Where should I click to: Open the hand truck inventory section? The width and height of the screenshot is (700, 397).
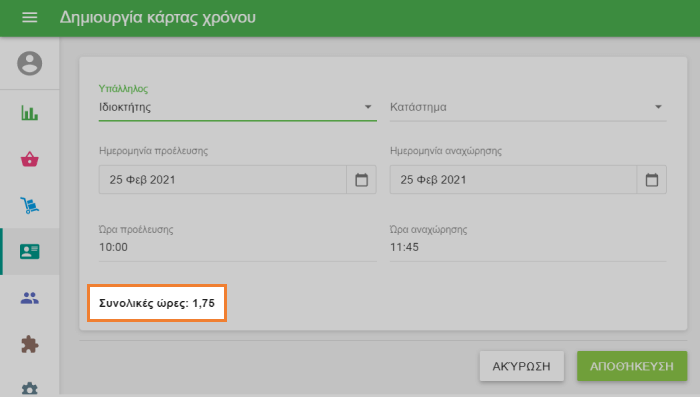[x=29, y=205]
